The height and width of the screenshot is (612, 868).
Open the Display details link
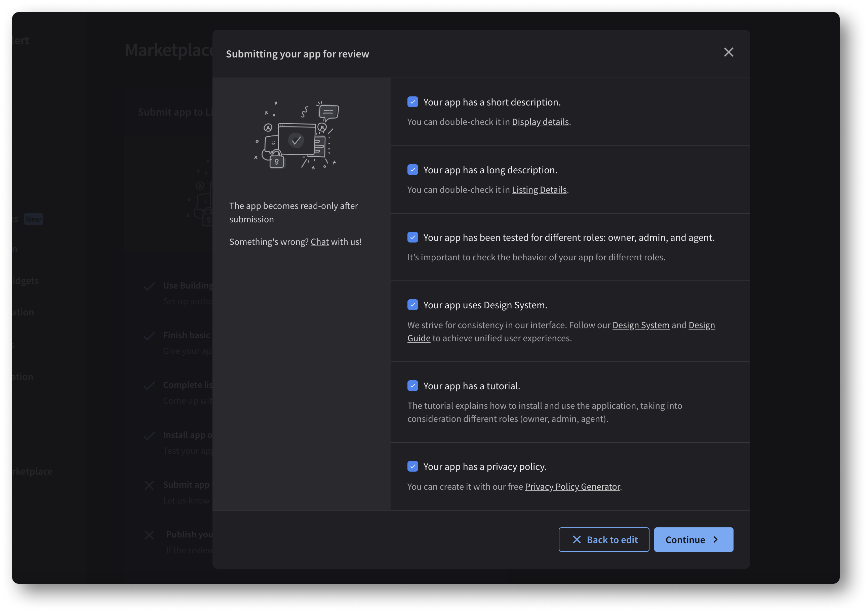[540, 122]
